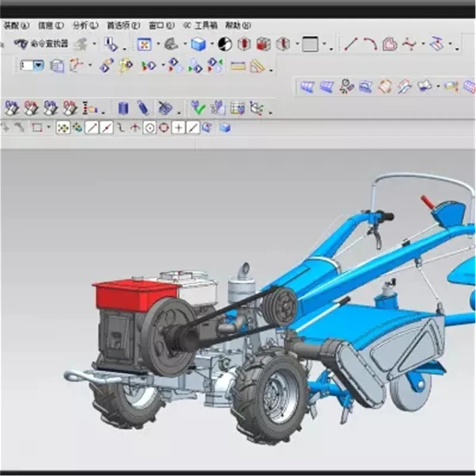Open the 装配 (Assembly) menu
Image resolution: width=476 pixels, height=476 pixels.
click(x=16, y=26)
